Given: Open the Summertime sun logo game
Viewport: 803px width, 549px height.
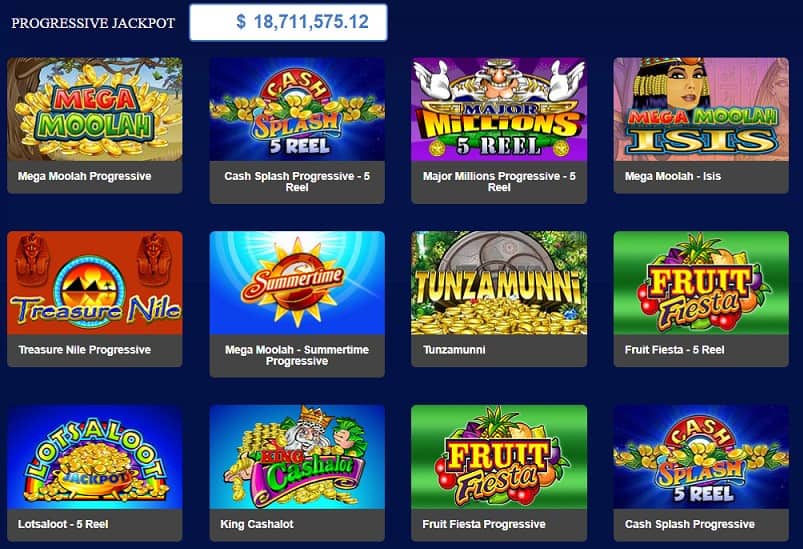Looking at the screenshot, I should click(297, 283).
